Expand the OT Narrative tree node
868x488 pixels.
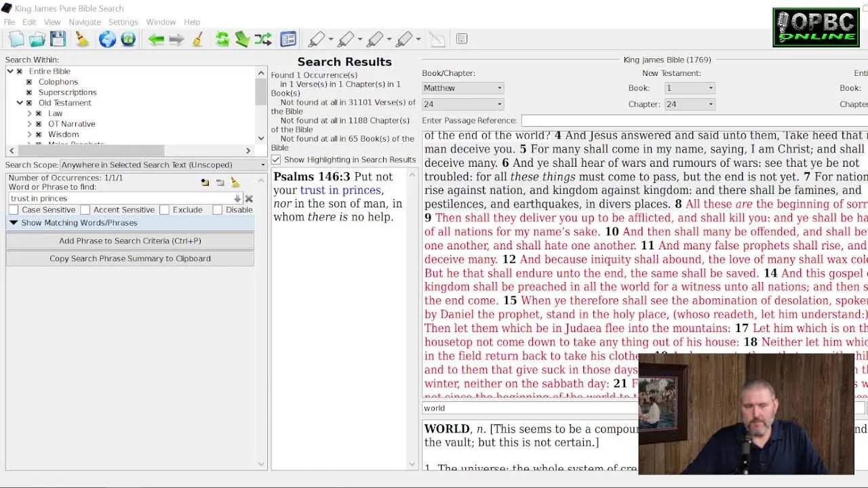tap(29, 124)
